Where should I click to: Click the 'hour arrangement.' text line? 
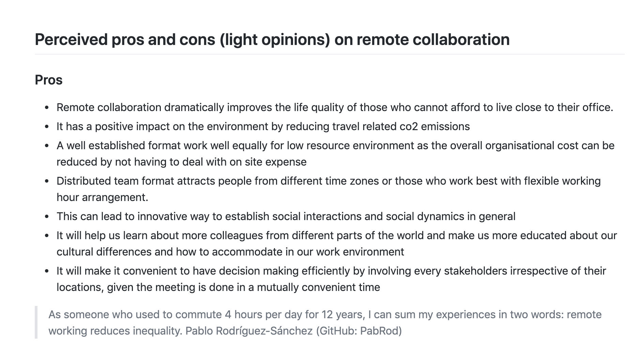point(102,197)
